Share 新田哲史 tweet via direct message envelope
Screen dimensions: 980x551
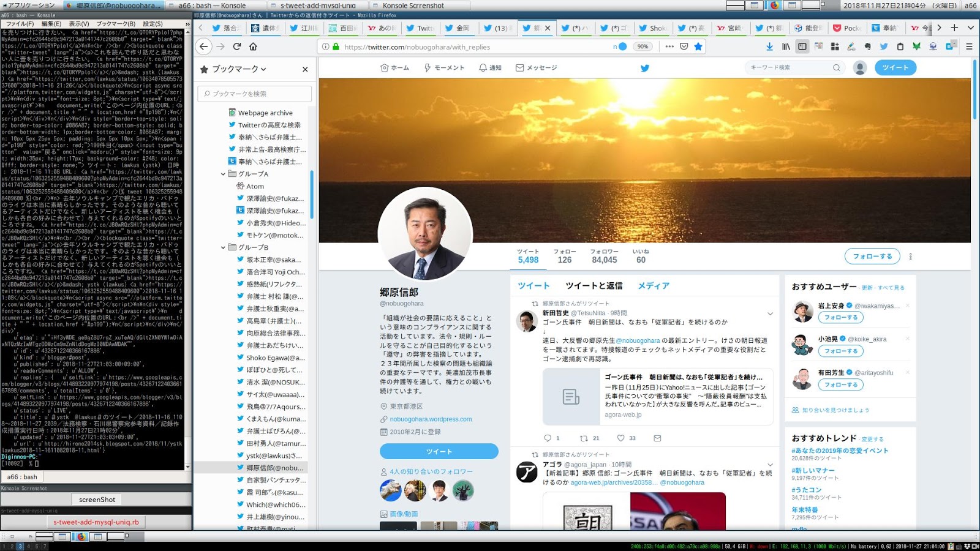pyautogui.click(x=657, y=438)
